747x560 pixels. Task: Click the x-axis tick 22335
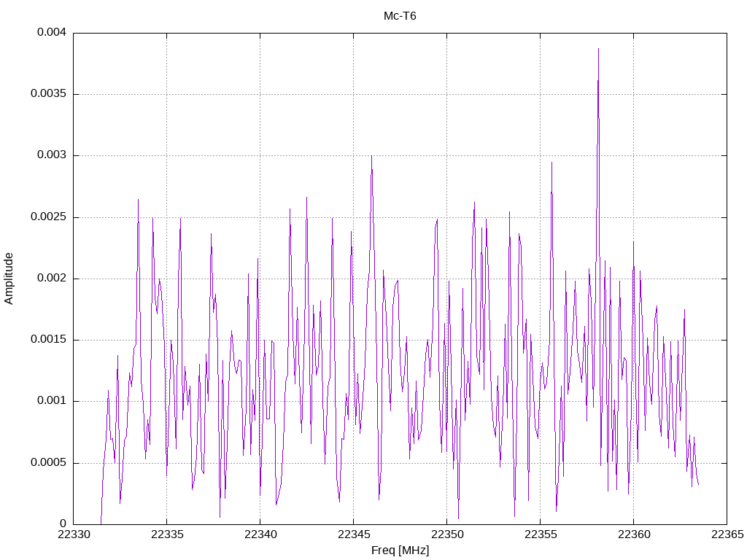pyautogui.click(x=167, y=534)
